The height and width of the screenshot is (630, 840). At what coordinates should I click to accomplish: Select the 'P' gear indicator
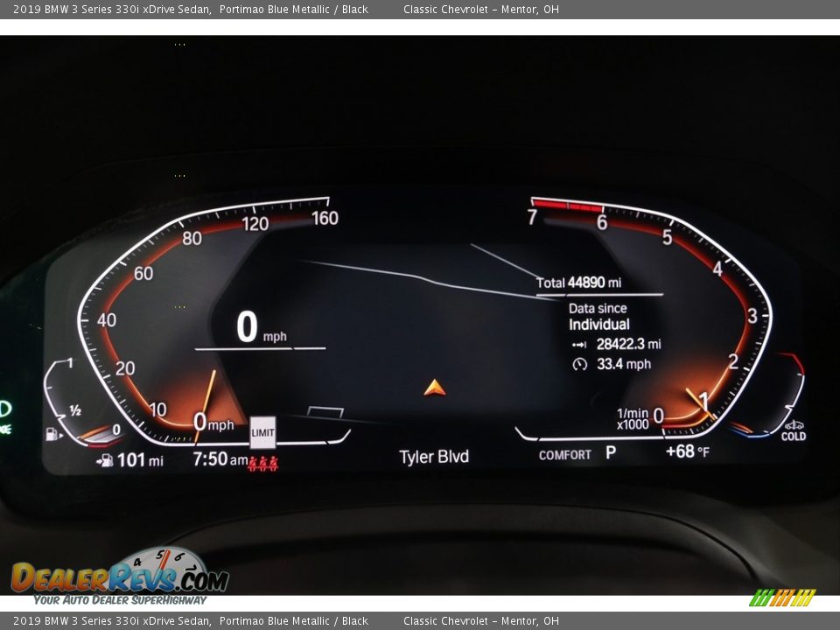[611, 453]
